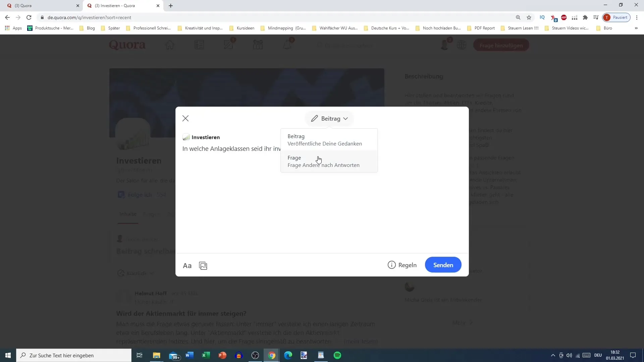Open Spotify from the taskbar

(x=337, y=355)
